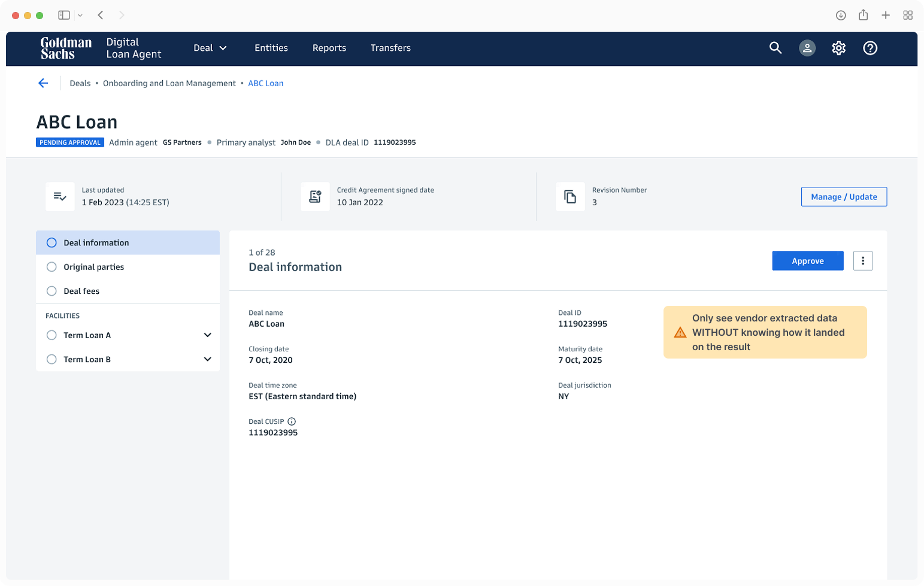This screenshot has width=924, height=586.
Task: Click the orange warning triangle icon
Action: point(680,332)
